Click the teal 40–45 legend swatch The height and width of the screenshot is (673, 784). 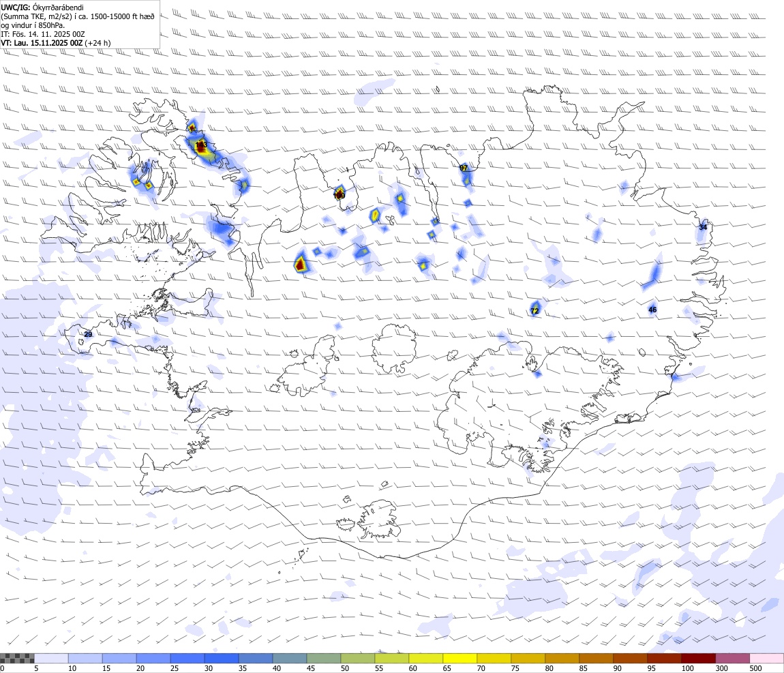pos(290,659)
